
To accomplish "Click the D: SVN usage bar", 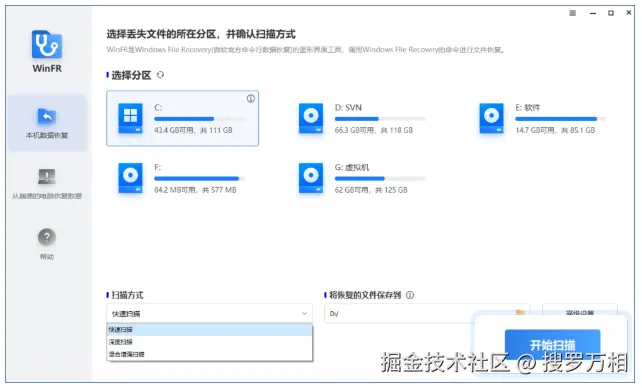I will pos(380,119).
